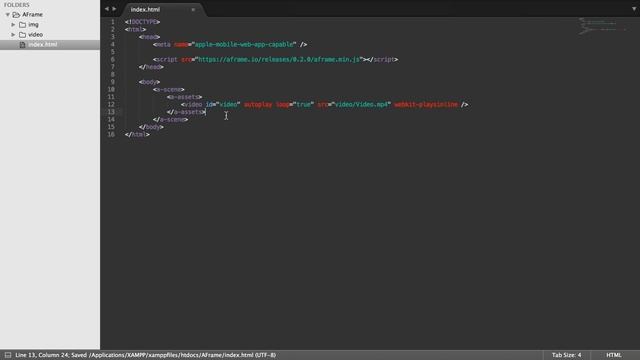Click the video/Video.mp4 src value
Viewport: 640px width, 360px height.
(x=361, y=104)
